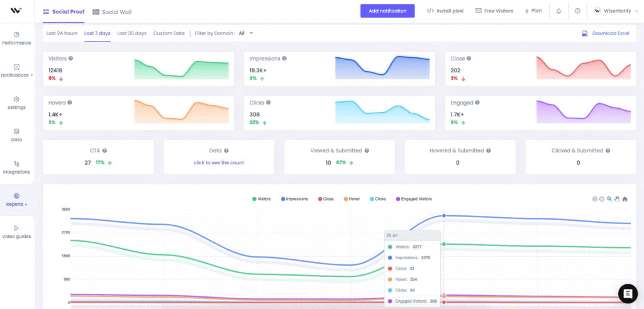Screen dimensions: 644x309
Task: Click the chart zoom-in plus icon
Action: [x=594, y=199]
